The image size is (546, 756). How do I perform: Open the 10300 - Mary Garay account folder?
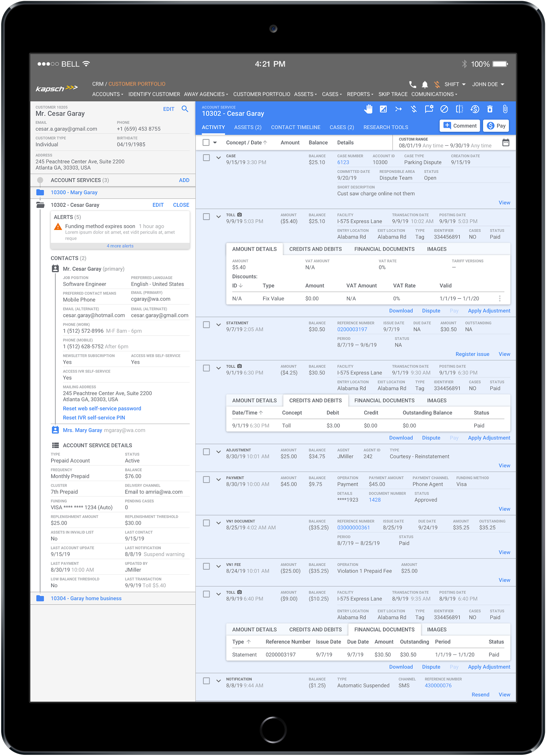point(74,192)
